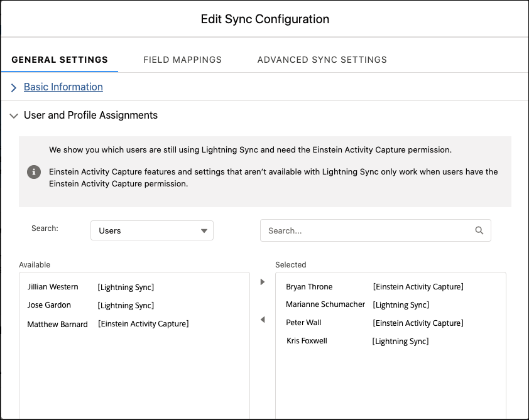
Task: Click the search magnifier icon
Action: click(479, 230)
